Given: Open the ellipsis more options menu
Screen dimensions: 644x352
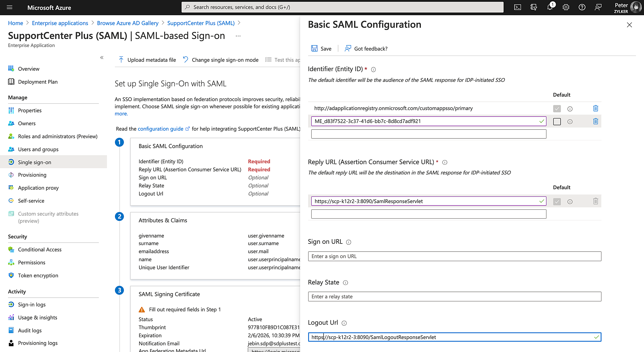Looking at the screenshot, I should pyautogui.click(x=238, y=36).
